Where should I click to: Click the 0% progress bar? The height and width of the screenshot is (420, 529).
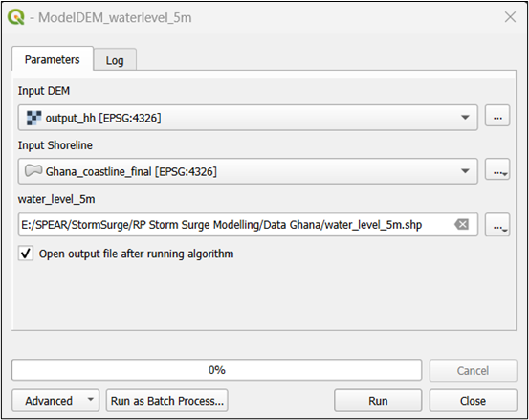tap(216, 370)
